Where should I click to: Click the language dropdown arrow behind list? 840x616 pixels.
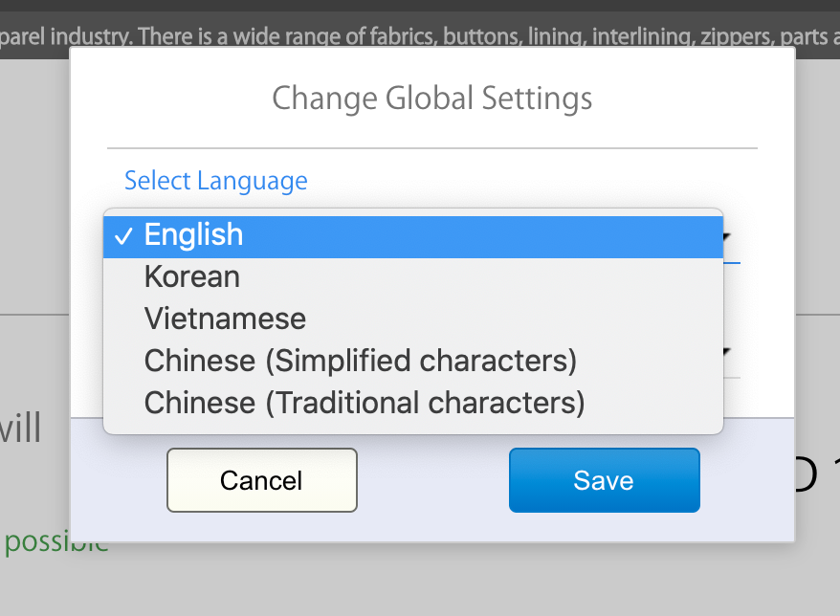pos(727,237)
